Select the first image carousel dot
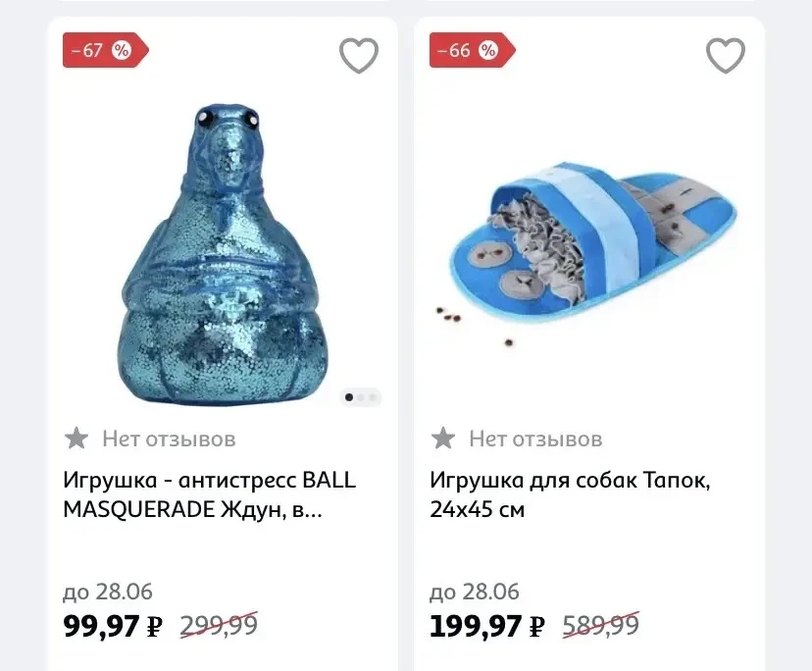Viewport: 812px width, 671px height. (349, 397)
